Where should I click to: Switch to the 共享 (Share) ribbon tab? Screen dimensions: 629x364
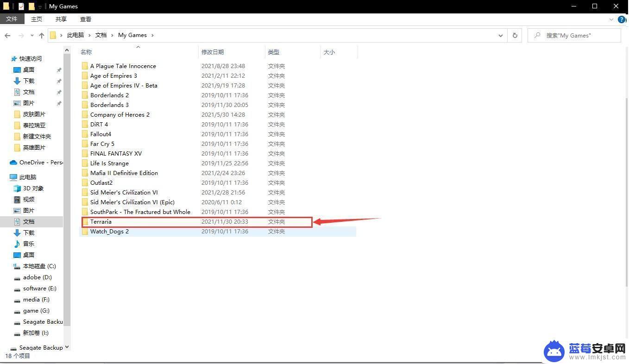click(x=61, y=19)
